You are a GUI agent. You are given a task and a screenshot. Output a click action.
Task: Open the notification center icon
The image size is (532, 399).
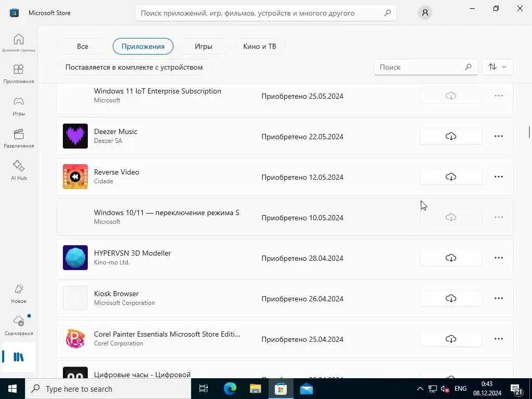tap(517, 390)
